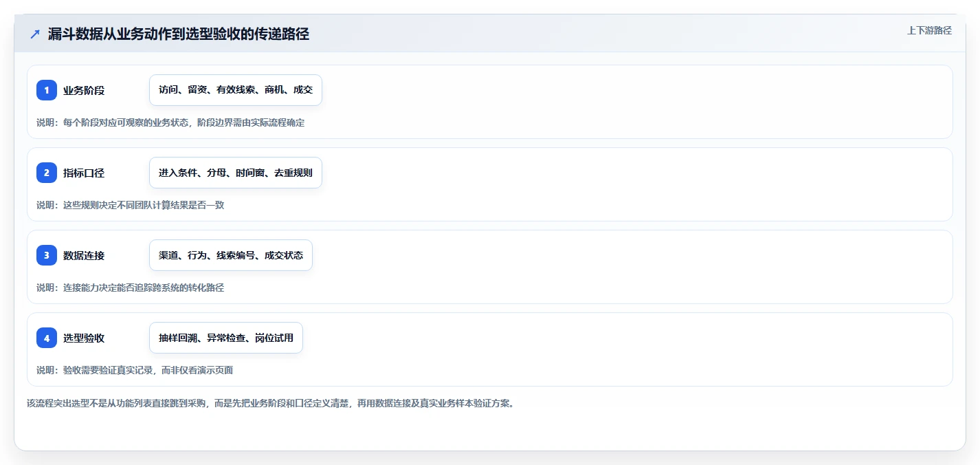Click the note 验收需要验证真实记录
The width and height of the screenshot is (980, 465).
[135, 370]
